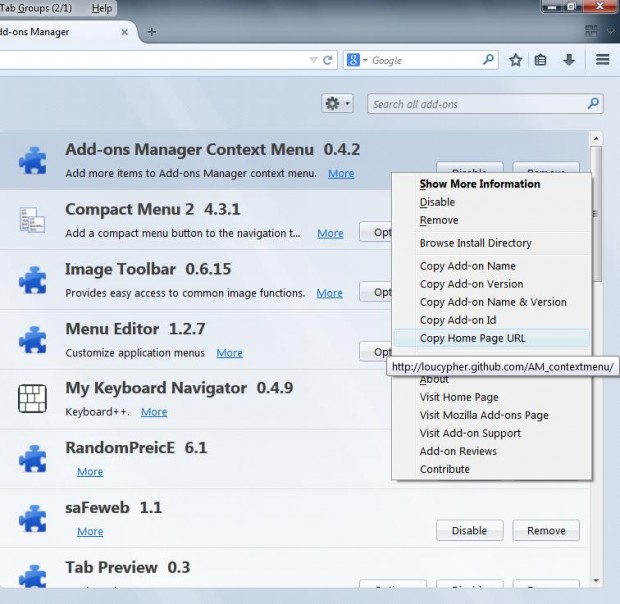Click the reload page icon
The image size is (620, 604).
click(x=327, y=60)
